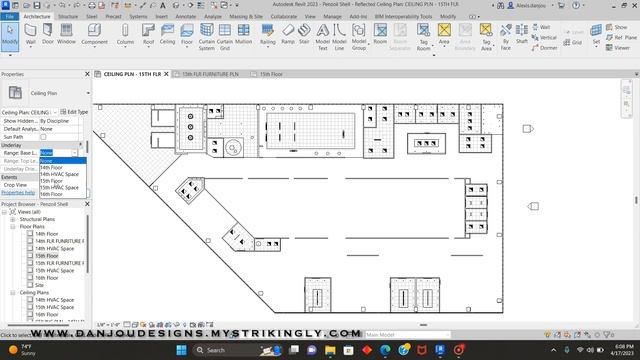Click the Curtain Grid tool
Screen dimensions: 640x360
click(x=224, y=37)
